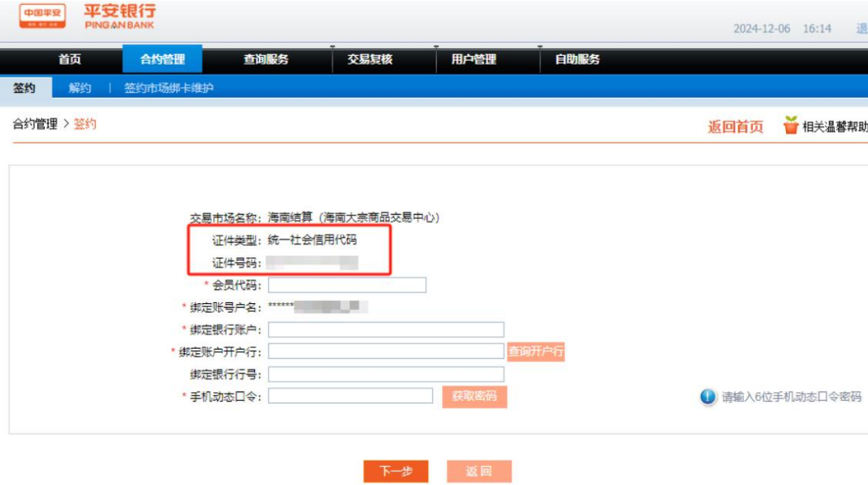Click the flower pot help icon
Screen dimensions: 868x485
pyautogui.click(x=790, y=126)
